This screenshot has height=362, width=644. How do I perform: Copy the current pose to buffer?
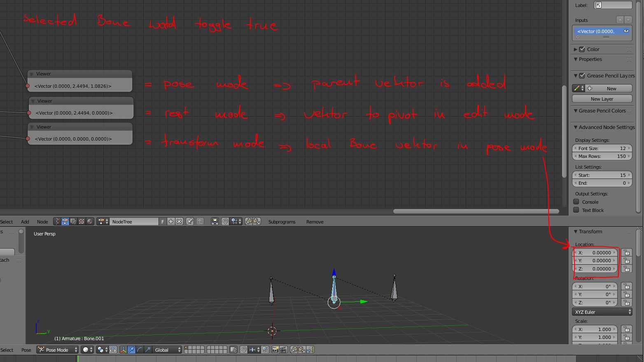294,350
